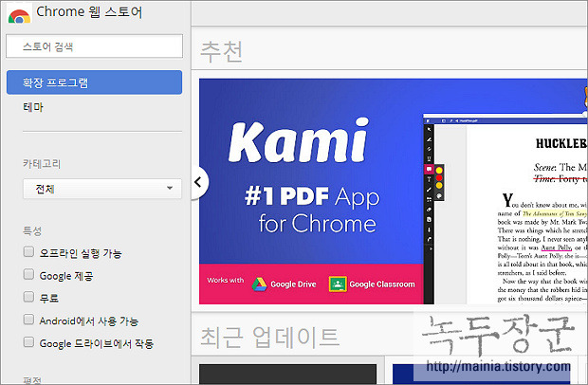Click the 최근 업데이트 section heading

269,337
